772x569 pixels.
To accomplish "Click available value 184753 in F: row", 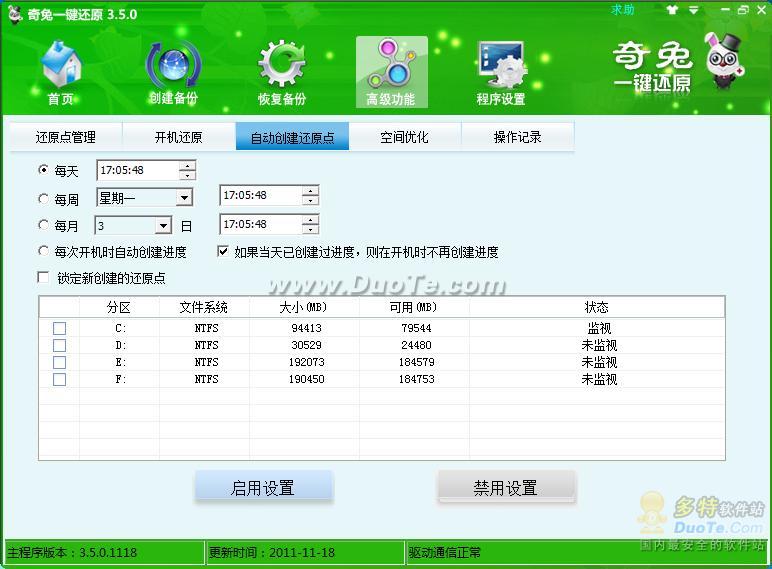I will click(417, 379).
